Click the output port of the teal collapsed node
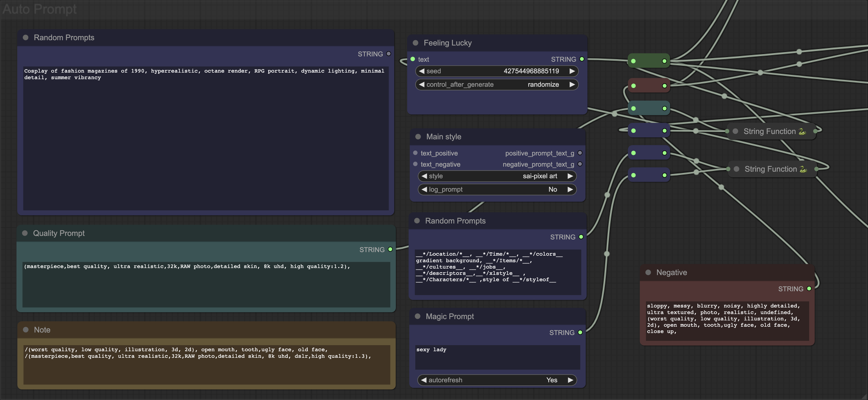 point(664,108)
